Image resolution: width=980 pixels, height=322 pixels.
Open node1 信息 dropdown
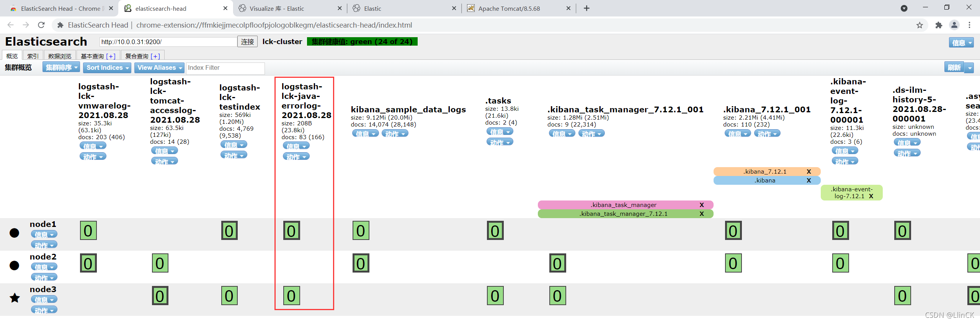44,234
